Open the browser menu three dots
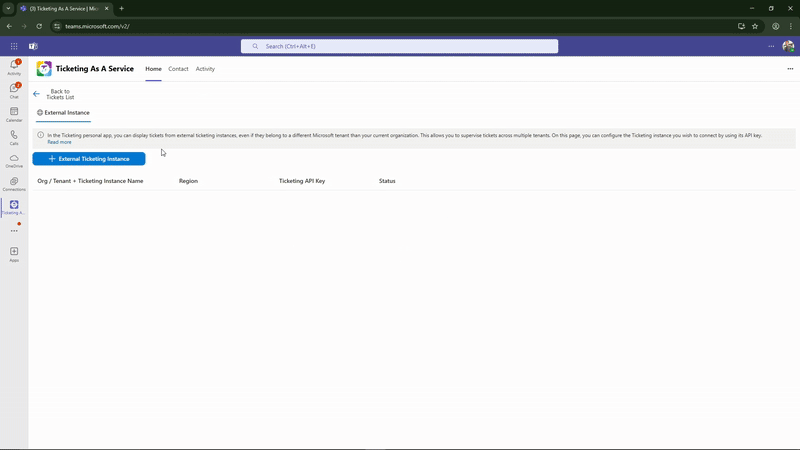 coord(791,26)
